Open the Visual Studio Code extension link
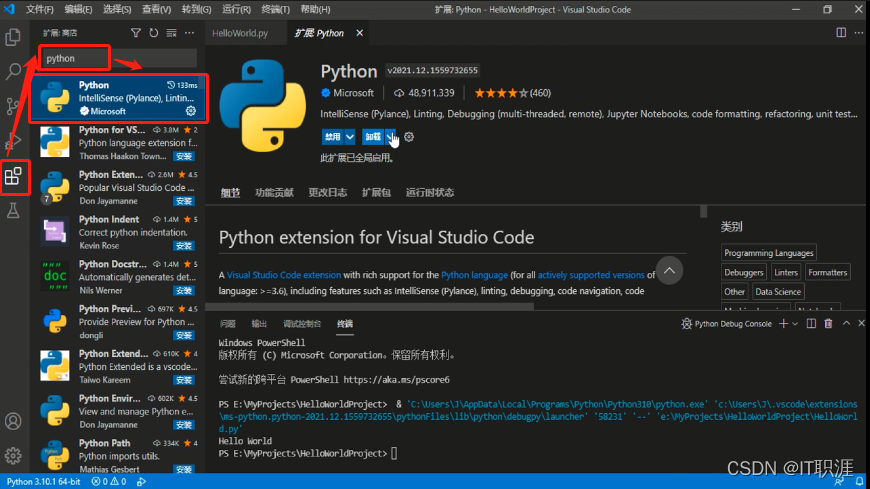This screenshot has height=489, width=870. click(x=284, y=275)
